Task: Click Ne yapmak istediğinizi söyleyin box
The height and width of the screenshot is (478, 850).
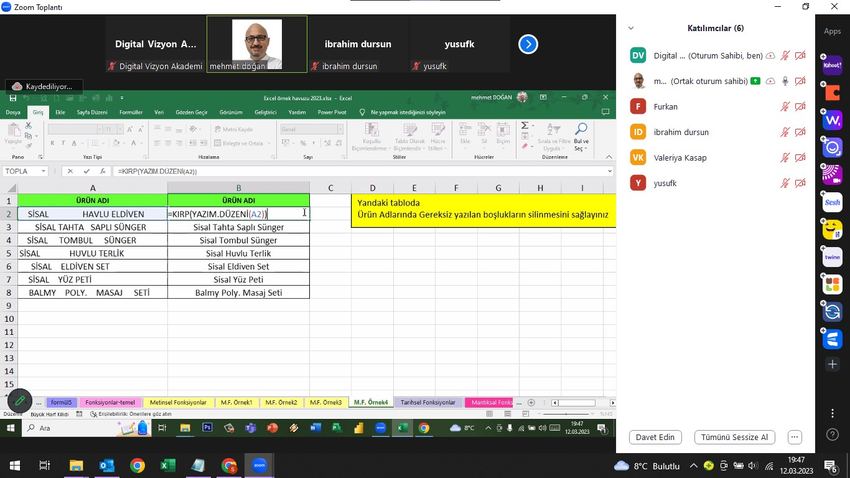Action: (x=408, y=112)
